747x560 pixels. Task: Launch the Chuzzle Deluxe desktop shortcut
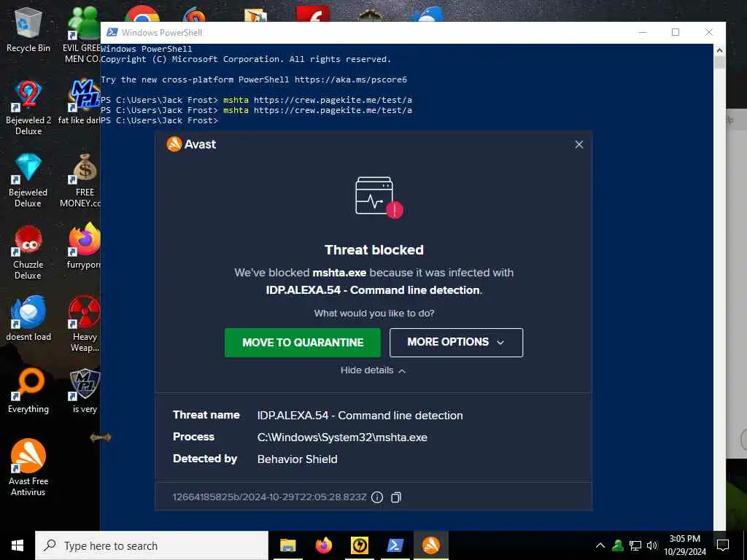pos(28,252)
